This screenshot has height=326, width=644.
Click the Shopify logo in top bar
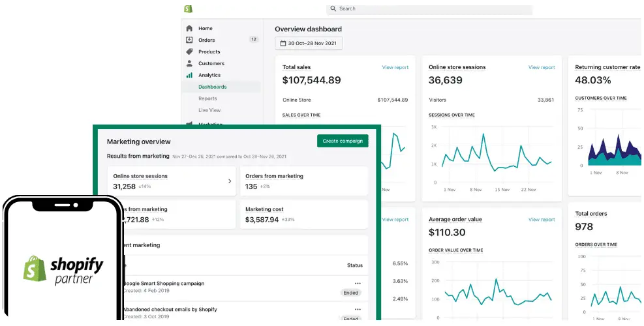tap(188, 8)
